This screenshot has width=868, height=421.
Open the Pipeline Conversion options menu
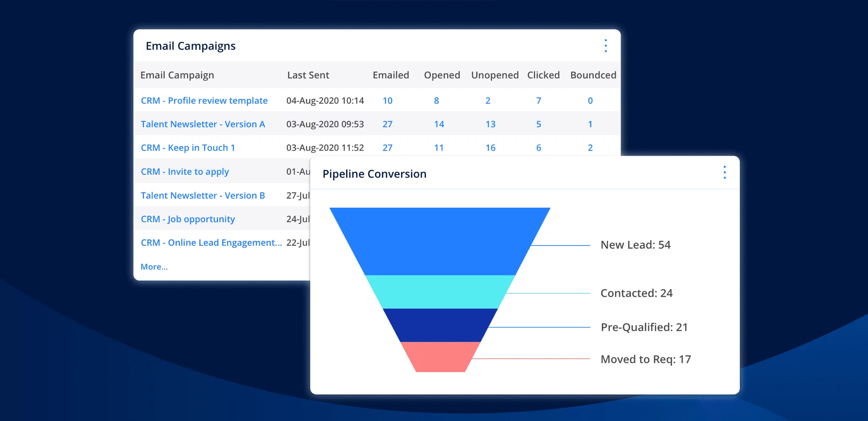tap(725, 172)
